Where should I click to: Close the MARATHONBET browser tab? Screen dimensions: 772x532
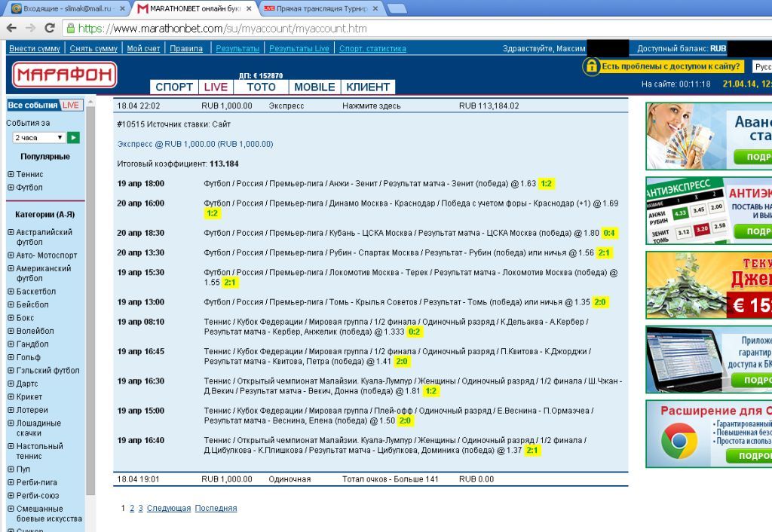tap(249, 9)
